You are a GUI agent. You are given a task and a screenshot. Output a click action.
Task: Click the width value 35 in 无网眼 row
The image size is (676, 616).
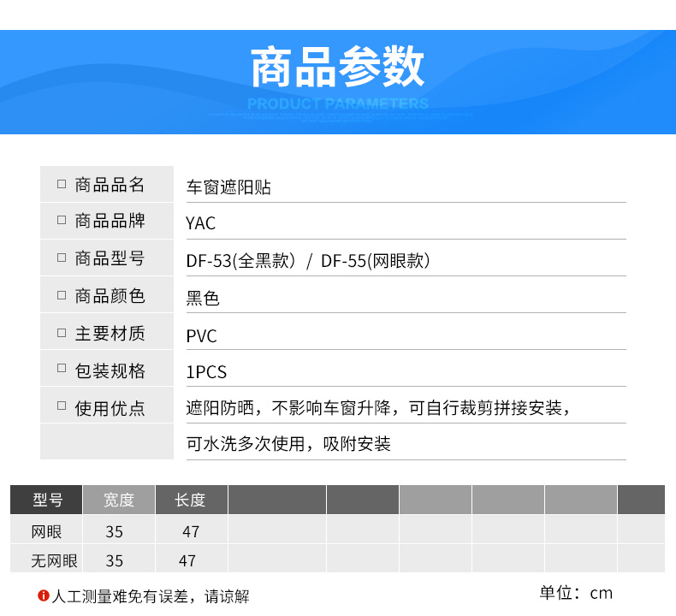[115, 560]
